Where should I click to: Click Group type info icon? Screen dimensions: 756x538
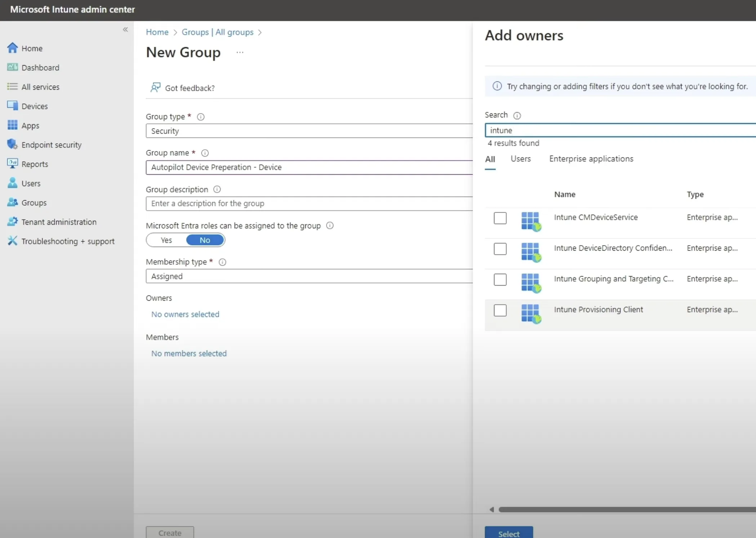click(x=201, y=117)
